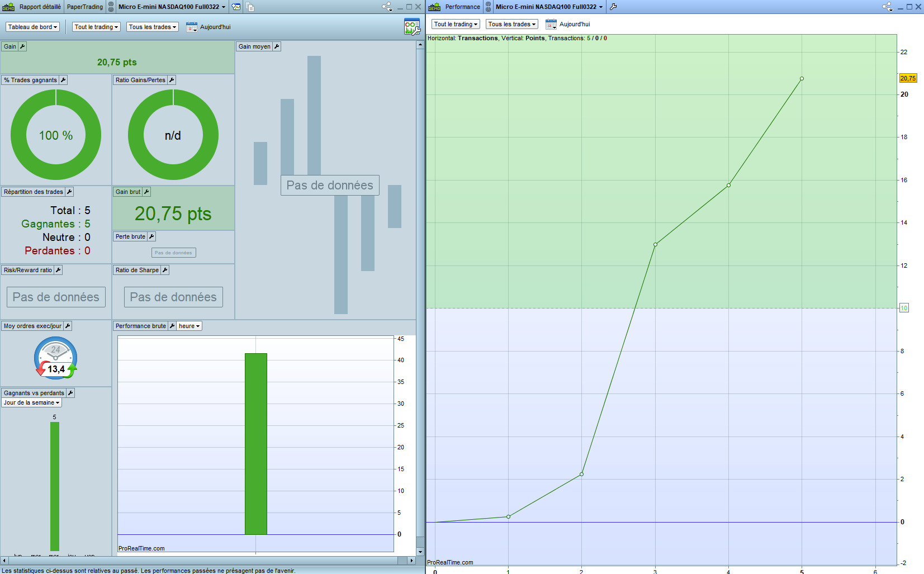Click the chart icon next to instrument name
924x574 pixels.
click(x=236, y=7)
